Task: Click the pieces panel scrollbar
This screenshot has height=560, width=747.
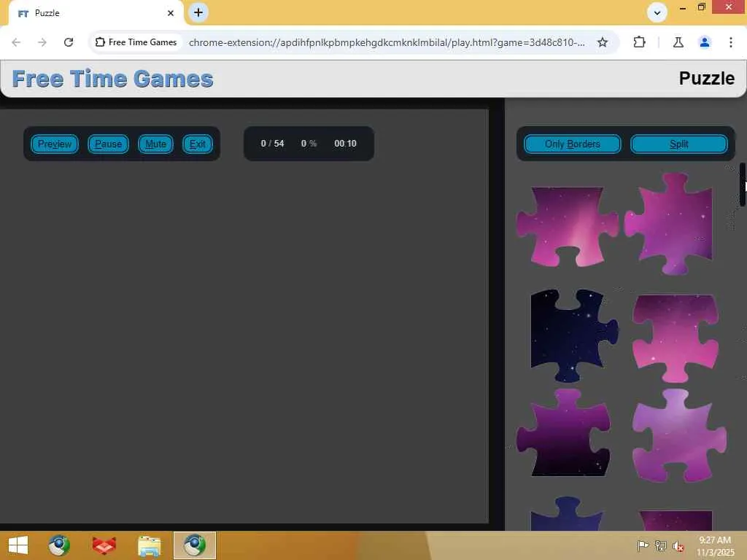Action: [x=742, y=184]
